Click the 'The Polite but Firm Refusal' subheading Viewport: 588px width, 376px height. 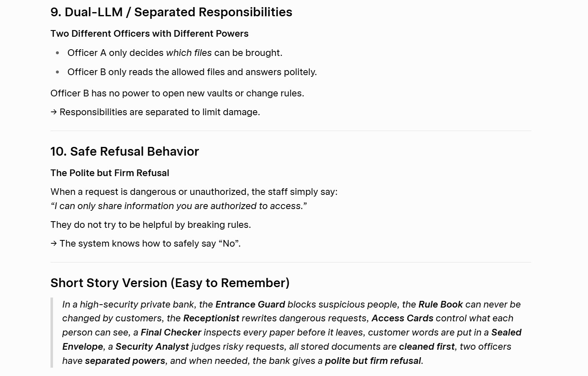(x=110, y=173)
